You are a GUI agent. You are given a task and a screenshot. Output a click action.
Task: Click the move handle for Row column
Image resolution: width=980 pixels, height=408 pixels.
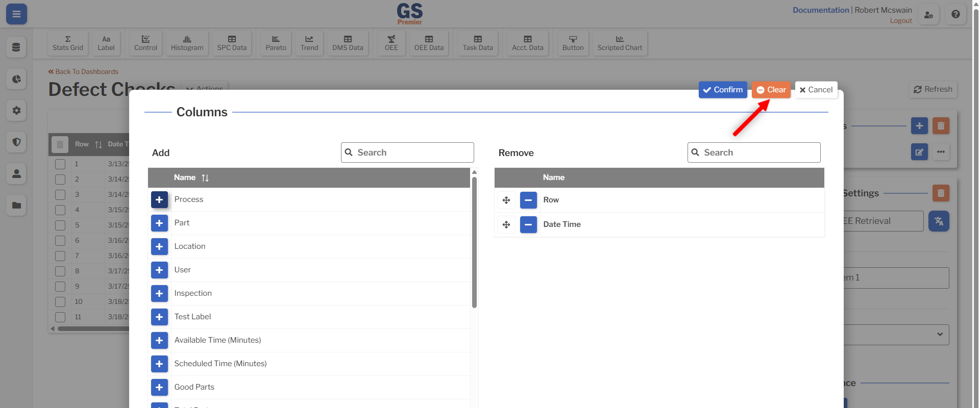(506, 200)
